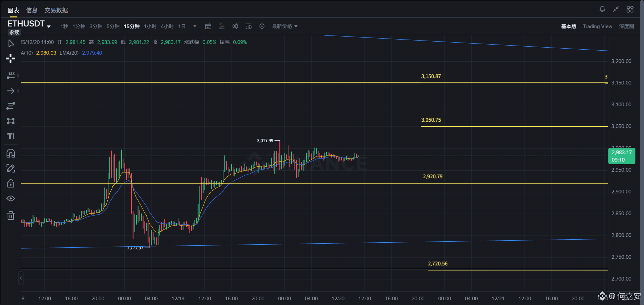Select the 5分钟 interval

(x=113, y=26)
